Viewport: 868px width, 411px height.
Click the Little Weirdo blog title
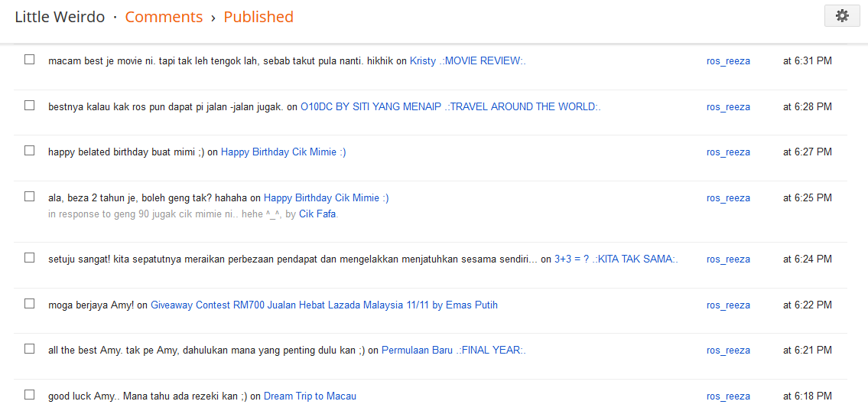pyautogui.click(x=60, y=17)
